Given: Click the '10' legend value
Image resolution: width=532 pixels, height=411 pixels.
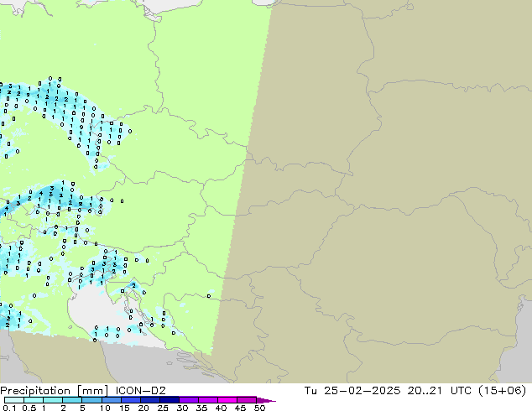Looking at the screenshot, I should [x=105, y=408].
